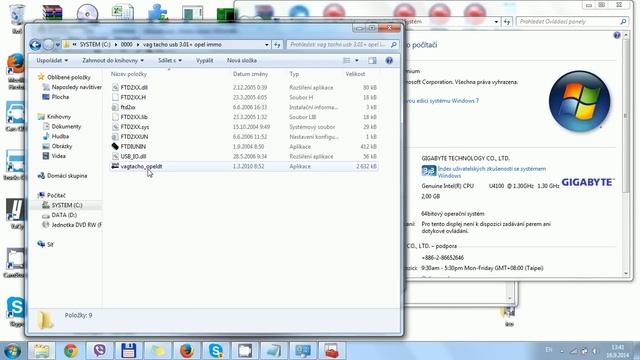This screenshot has height=360, width=640.
Task: Open Skype from the taskbar
Action: pyautogui.click(x=216, y=351)
